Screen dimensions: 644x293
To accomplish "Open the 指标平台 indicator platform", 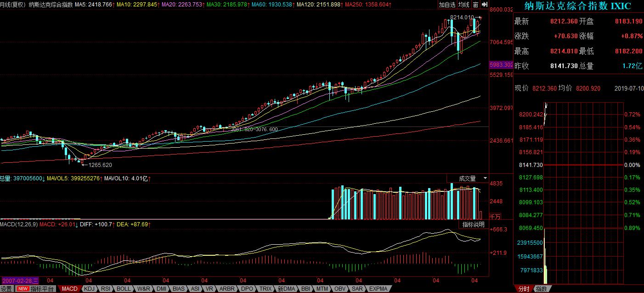I will click(42, 289).
